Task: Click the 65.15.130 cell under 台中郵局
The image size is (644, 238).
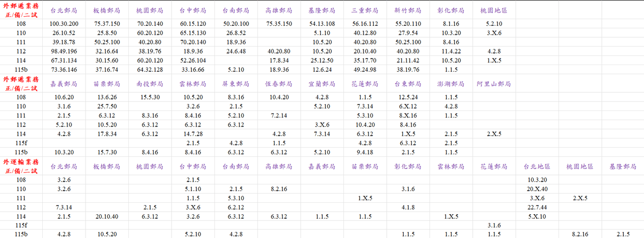Action: pos(192,33)
